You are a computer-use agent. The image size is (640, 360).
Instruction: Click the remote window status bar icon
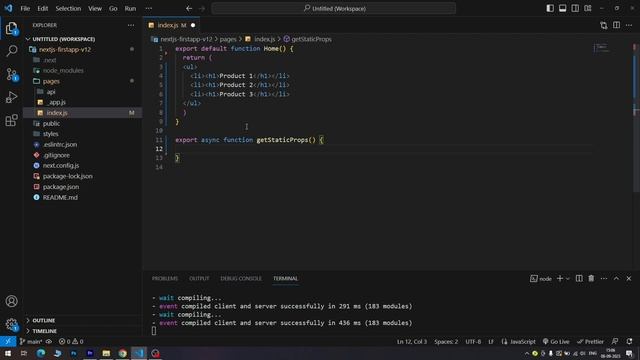(8, 341)
